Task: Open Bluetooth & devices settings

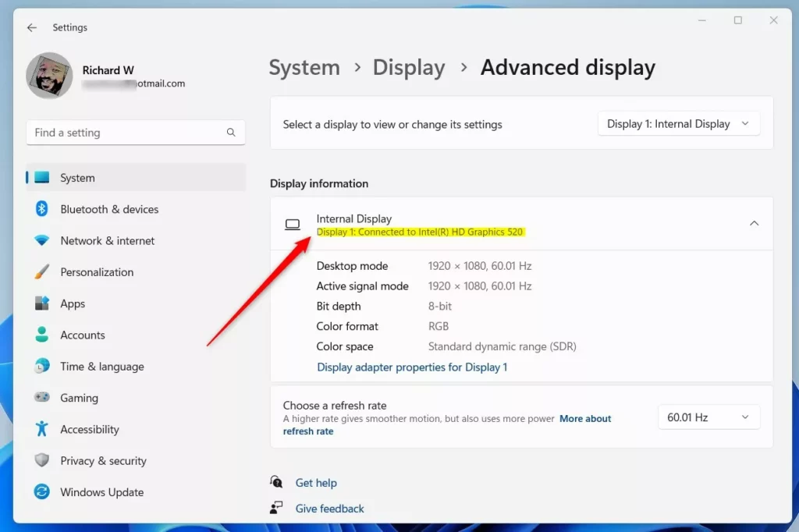Action: 136,209
